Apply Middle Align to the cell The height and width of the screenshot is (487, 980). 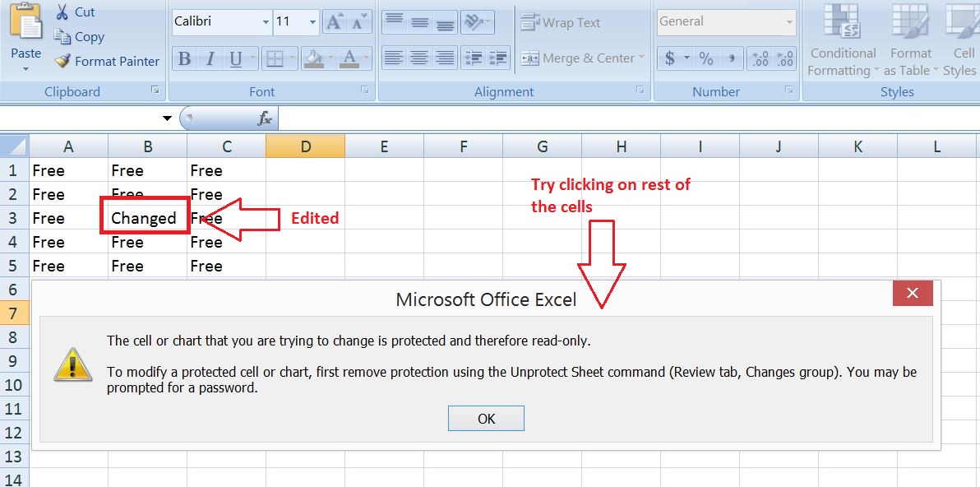click(x=420, y=22)
